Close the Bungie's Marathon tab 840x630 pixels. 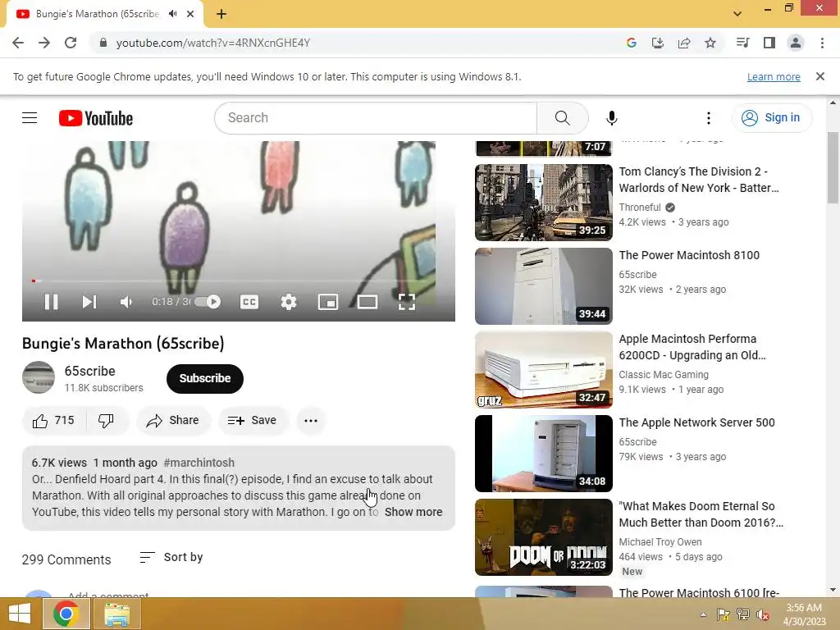coord(190,14)
